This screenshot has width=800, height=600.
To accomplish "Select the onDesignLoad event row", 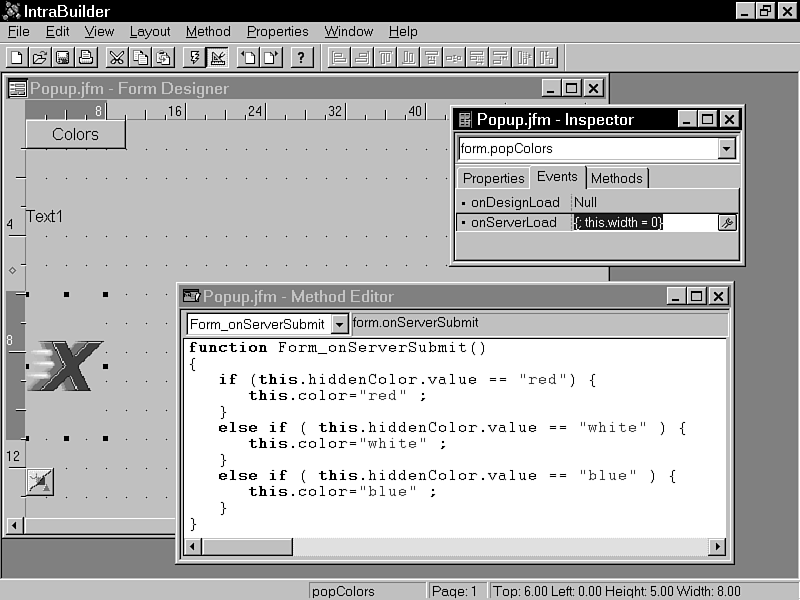I will (x=515, y=202).
